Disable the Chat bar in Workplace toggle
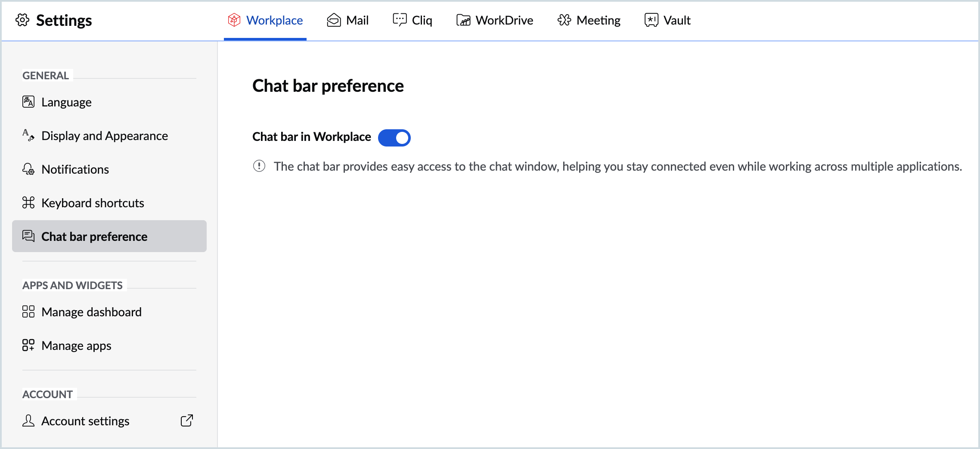980x449 pixels. [x=394, y=137]
